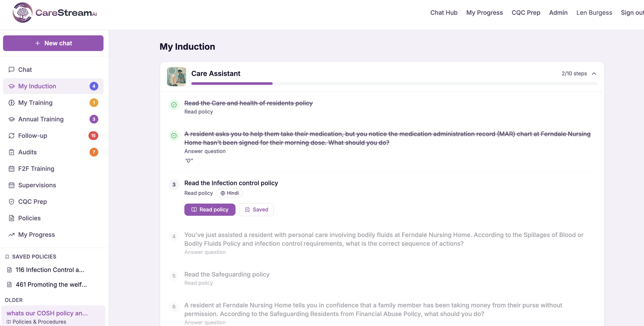
Task: Open the older chat about COSH policy
Action: [x=53, y=316]
